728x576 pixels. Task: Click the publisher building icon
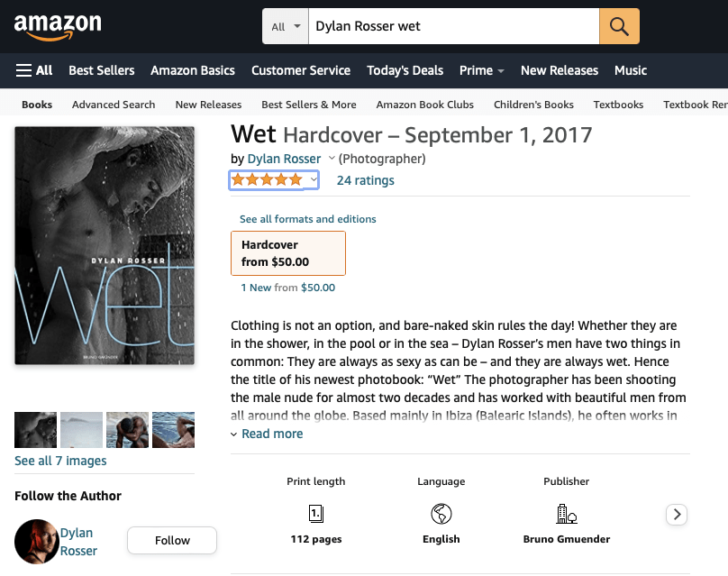click(x=567, y=514)
